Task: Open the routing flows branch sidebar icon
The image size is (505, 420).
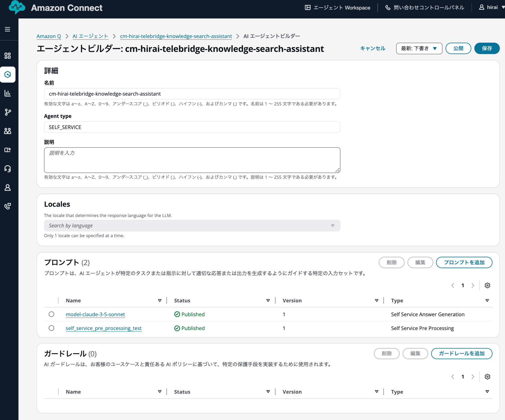Action: point(8,112)
